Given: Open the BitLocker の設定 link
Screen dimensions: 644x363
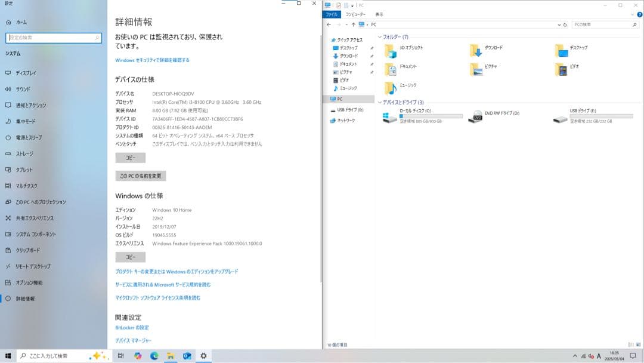Looking at the screenshot, I should click(134, 327).
